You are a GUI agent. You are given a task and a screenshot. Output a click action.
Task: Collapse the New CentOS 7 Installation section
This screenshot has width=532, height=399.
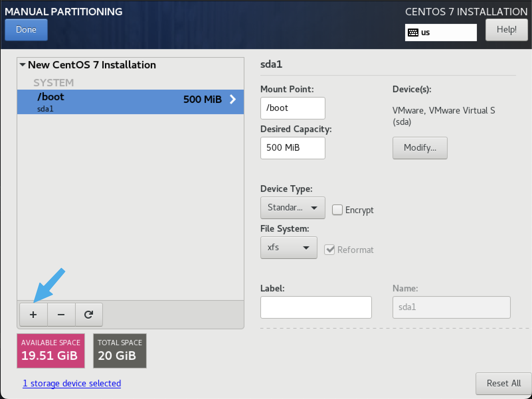point(22,64)
